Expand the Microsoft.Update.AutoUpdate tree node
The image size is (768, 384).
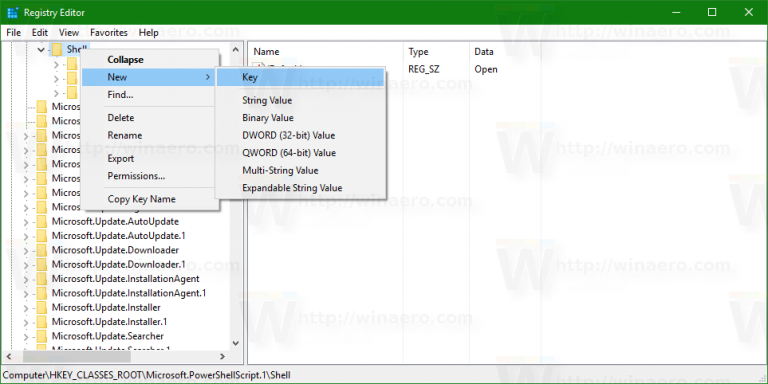26,222
